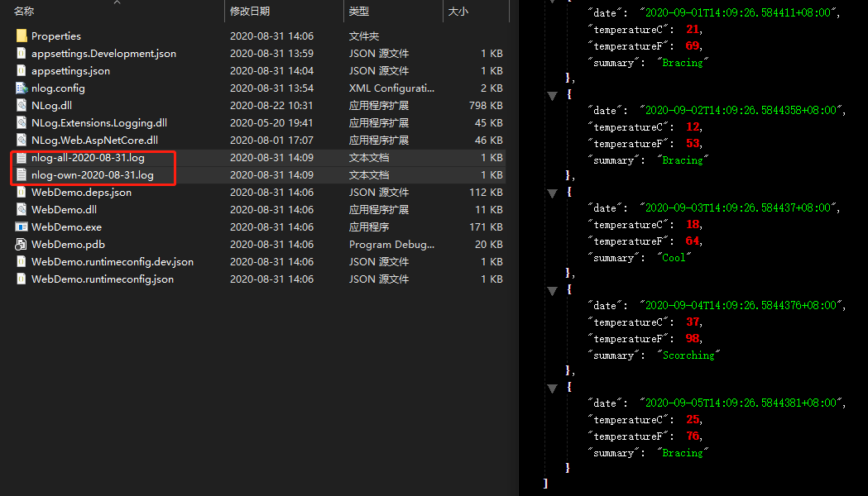868x496 pixels.
Task: Select the WebDemo.pdb file icon
Action: pyautogui.click(x=22, y=244)
